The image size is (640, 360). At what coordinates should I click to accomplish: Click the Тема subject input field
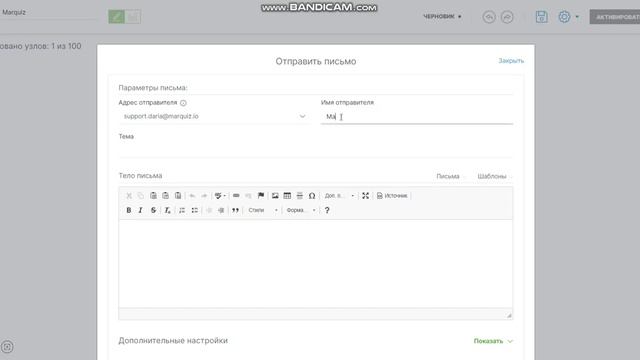click(x=316, y=150)
